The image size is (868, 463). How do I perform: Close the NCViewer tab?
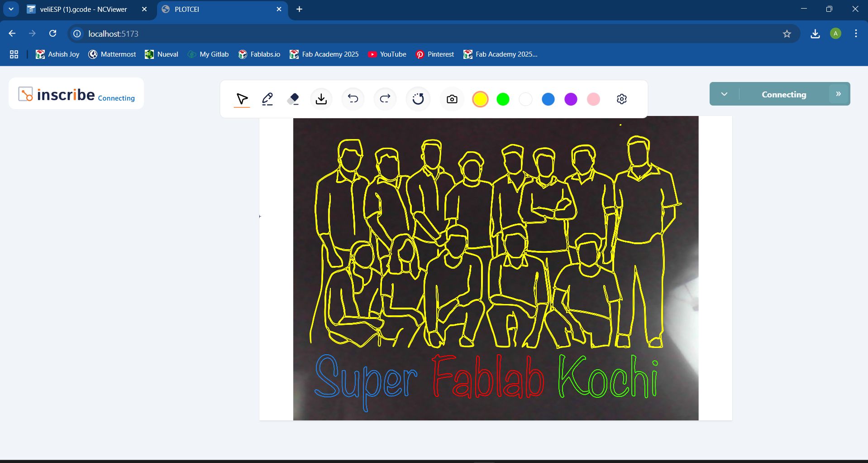point(144,9)
